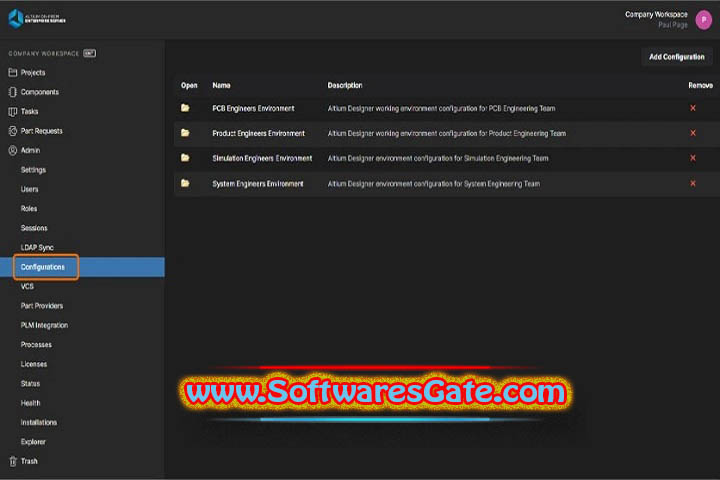Click the Company Workspace label at top right
Screen dimensions: 720x480
point(656,15)
